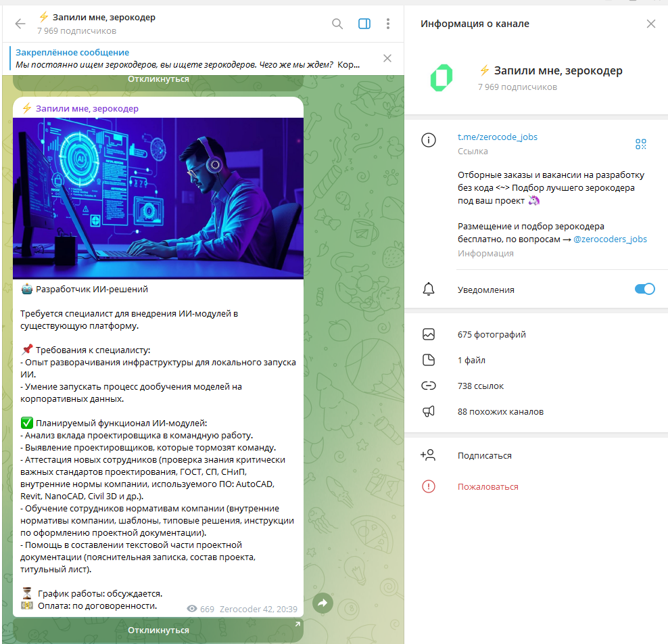Screen dimensions: 668x644
Task: Click the 'Zerocoder 42, 20:39' post signature
Action: pos(258,609)
